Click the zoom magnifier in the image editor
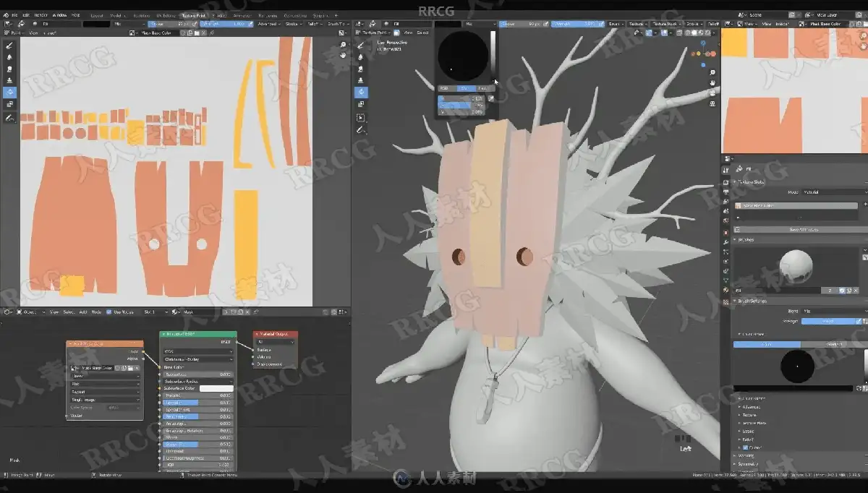868x493 pixels. pos(343,44)
